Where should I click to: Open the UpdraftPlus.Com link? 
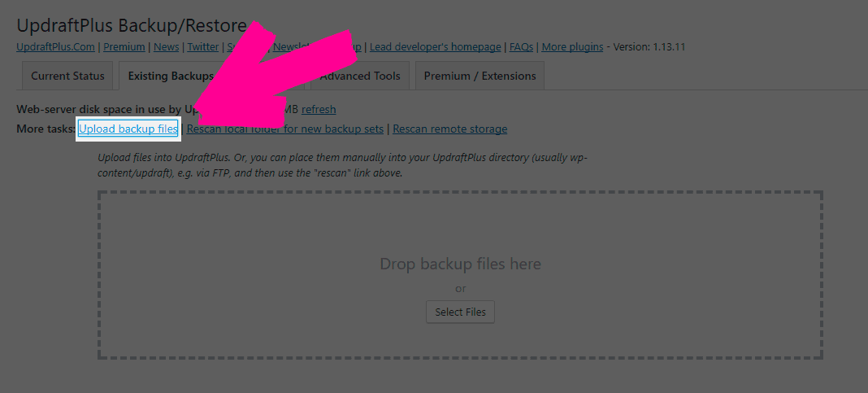click(54, 47)
